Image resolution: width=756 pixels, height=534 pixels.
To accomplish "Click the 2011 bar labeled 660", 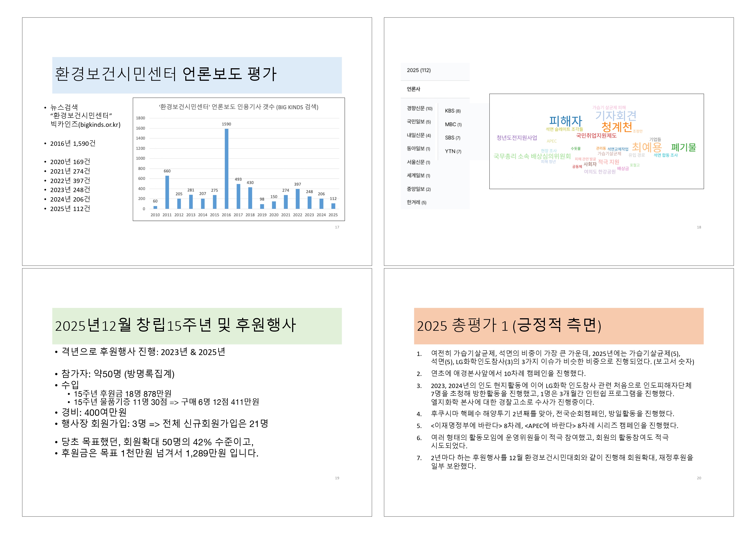I will [x=167, y=192].
